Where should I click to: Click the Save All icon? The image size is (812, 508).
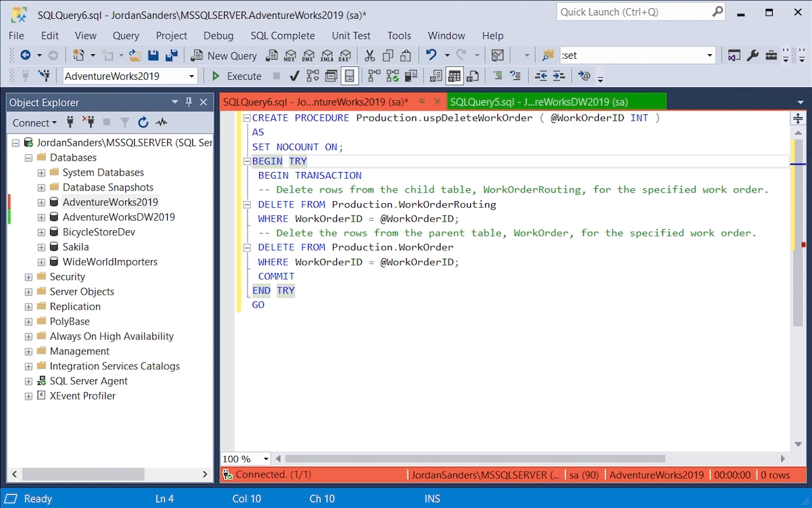(171, 56)
